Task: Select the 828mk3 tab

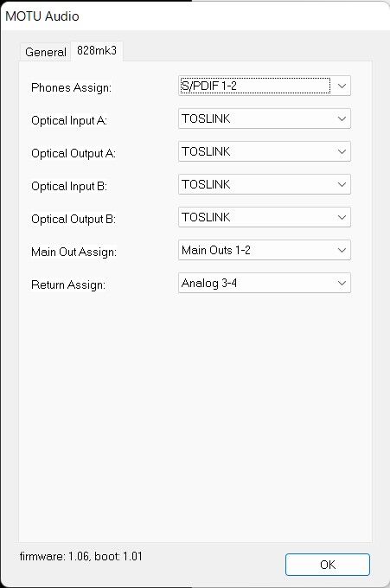Action: click(x=97, y=50)
